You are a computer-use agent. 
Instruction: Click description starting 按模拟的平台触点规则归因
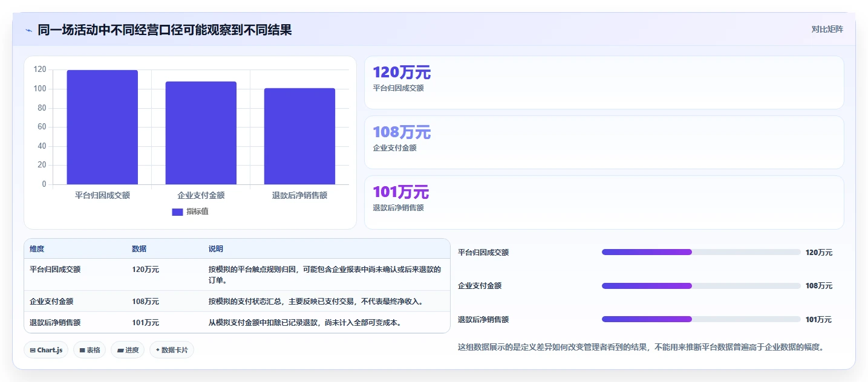[325, 275]
